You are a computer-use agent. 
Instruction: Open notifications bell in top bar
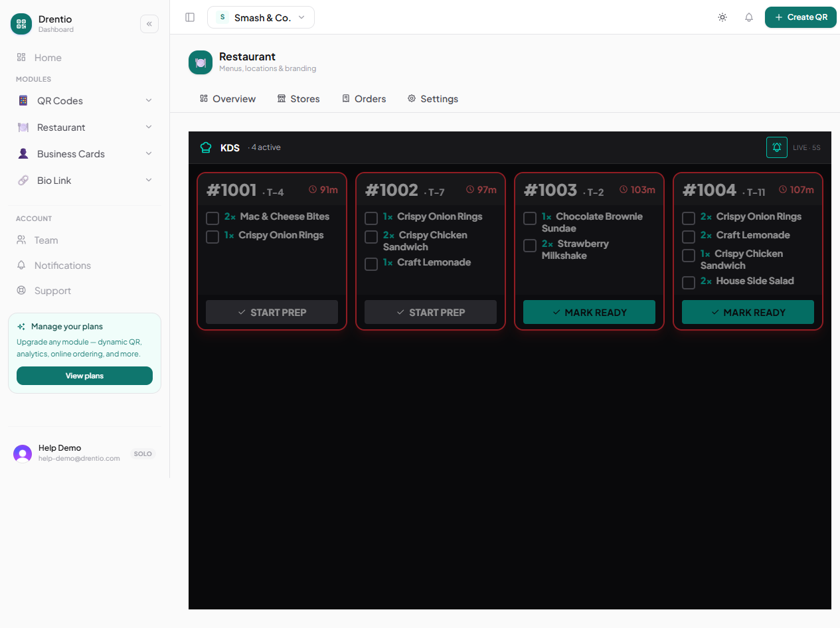pyautogui.click(x=749, y=17)
